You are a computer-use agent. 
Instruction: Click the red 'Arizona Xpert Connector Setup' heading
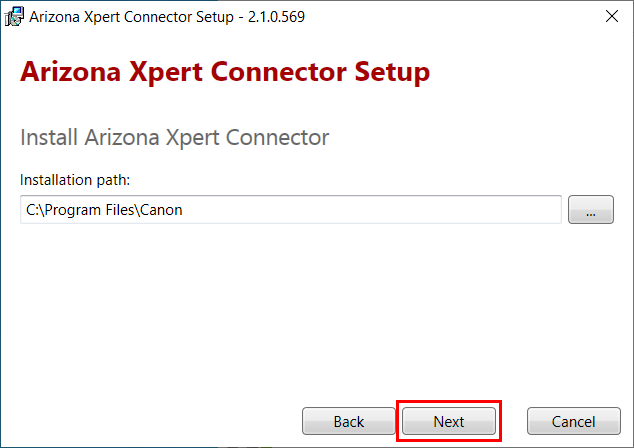(225, 72)
